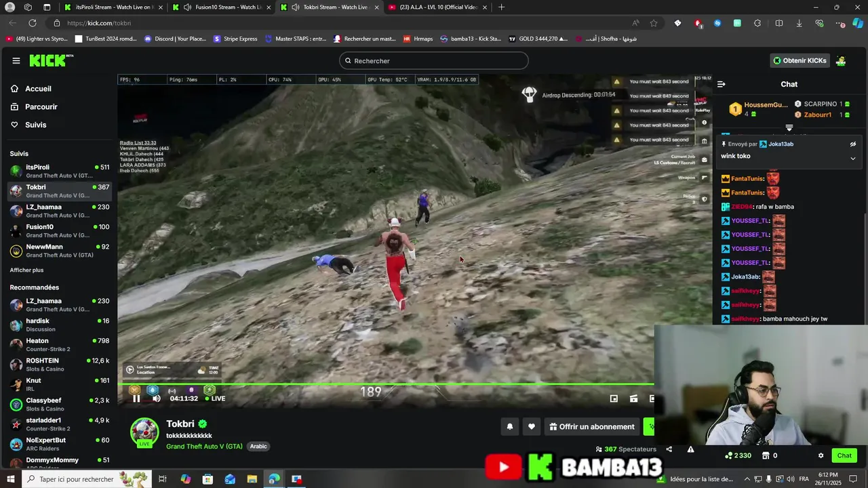This screenshot has height=488, width=868.
Task: Open a new browser tab
Action: 501,7
